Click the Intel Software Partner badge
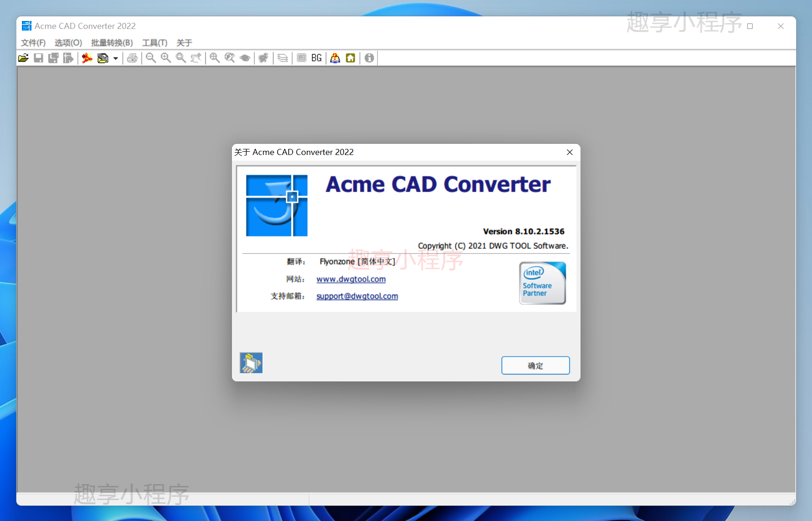Image resolution: width=812 pixels, height=521 pixels. [542, 283]
